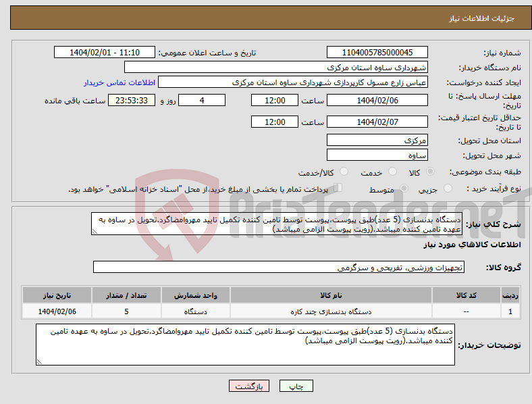Click the buyer notes text area
This screenshot has width=532, height=404.
(x=245, y=345)
